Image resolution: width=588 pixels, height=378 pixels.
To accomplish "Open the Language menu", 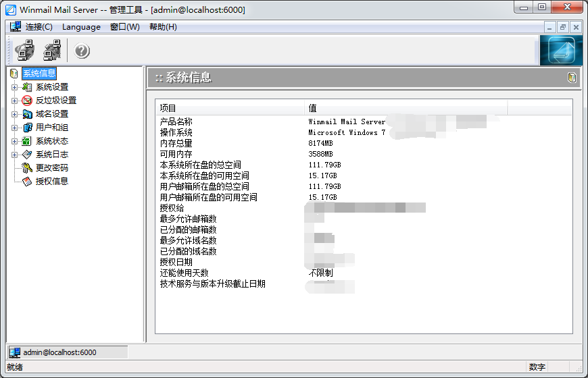I will [x=81, y=27].
